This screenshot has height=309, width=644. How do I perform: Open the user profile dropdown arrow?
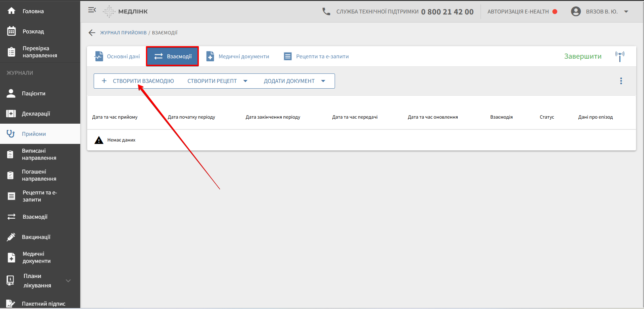coord(626,11)
